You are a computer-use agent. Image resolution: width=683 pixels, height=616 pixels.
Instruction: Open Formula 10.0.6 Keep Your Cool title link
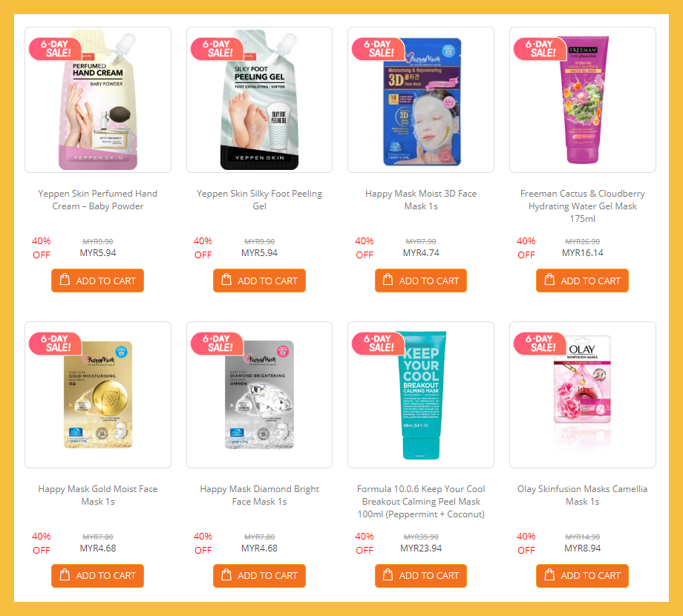coord(421,502)
